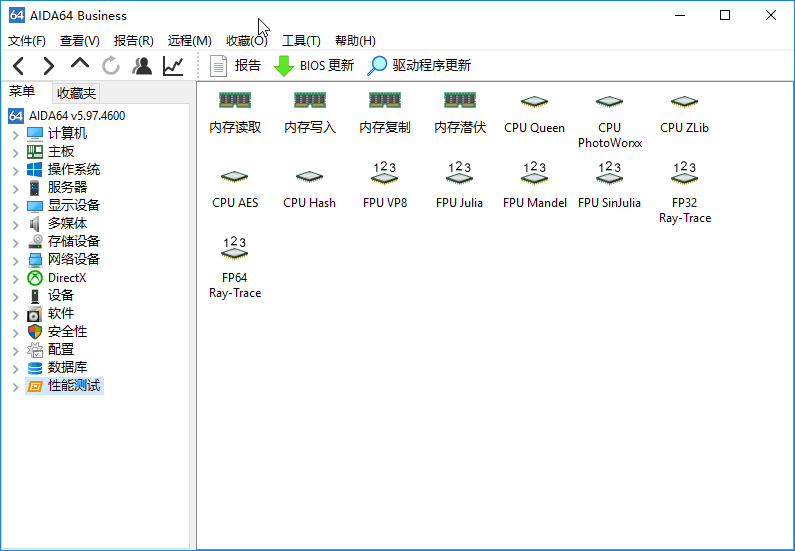Click the graph chart toolbar icon
The height and width of the screenshot is (551, 795).
point(173,66)
